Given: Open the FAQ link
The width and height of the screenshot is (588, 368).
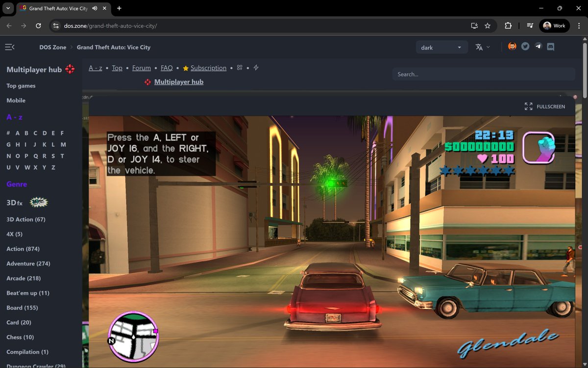Looking at the screenshot, I should point(167,68).
